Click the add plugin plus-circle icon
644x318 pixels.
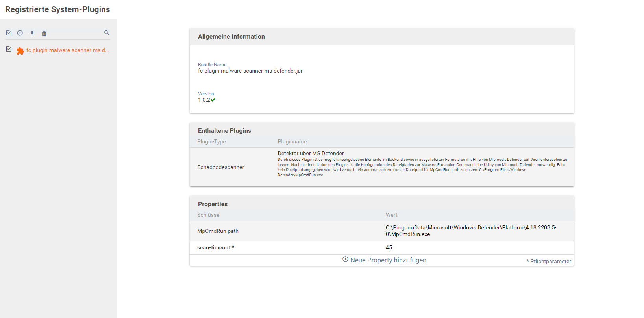pos(20,33)
